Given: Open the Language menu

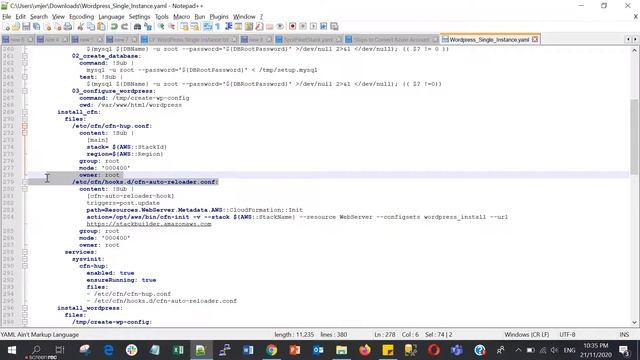Looking at the screenshot, I should (x=111, y=17).
